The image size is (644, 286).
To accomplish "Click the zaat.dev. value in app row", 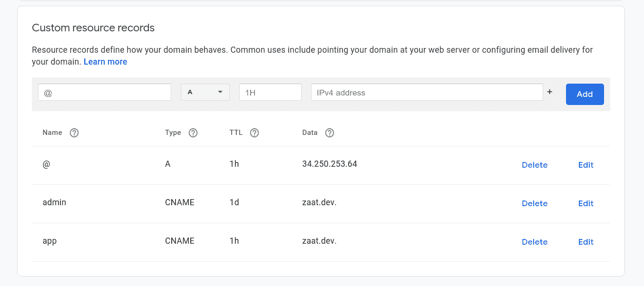I will [x=319, y=241].
